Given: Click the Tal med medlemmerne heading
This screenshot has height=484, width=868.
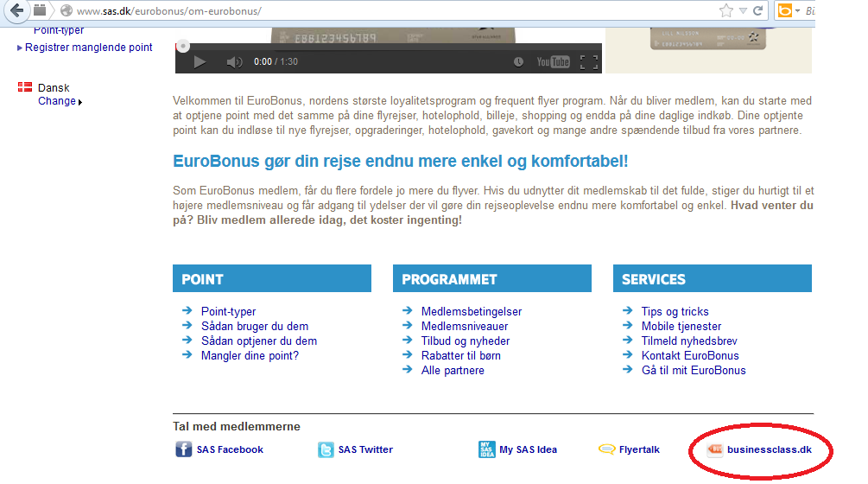Looking at the screenshot, I should [237, 427].
